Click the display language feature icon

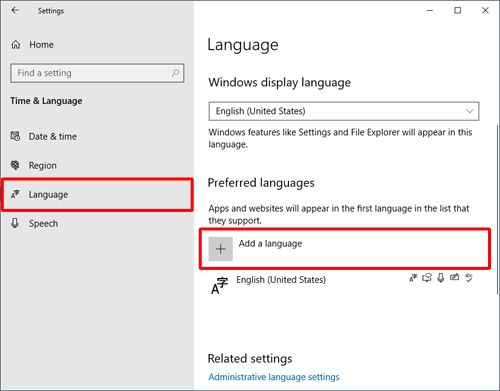413,278
